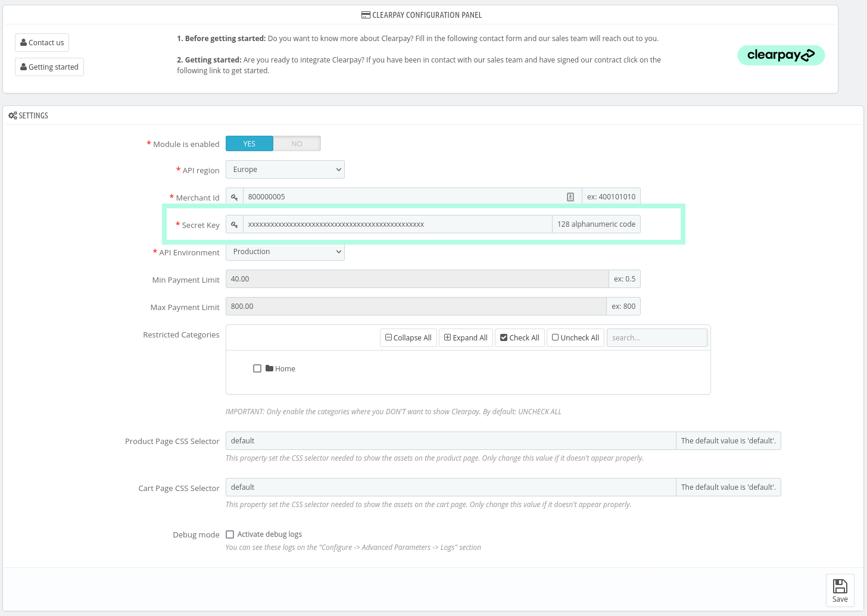The height and width of the screenshot is (616, 867).
Task: Open the Getting started button
Action: (49, 67)
